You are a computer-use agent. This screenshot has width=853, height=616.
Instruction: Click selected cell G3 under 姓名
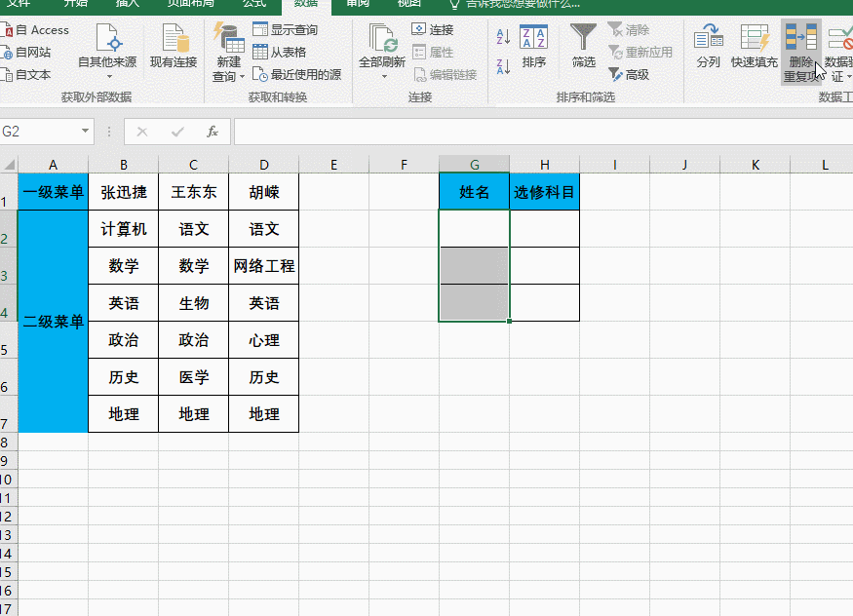point(475,266)
